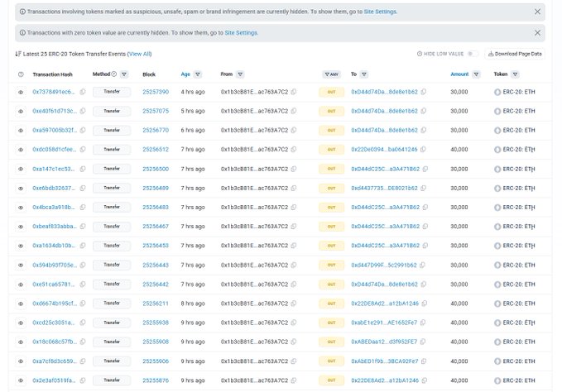The height and width of the screenshot is (392, 562).
Task: Open Site Settings link in suspicious tokens notice
Action: pos(380,12)
